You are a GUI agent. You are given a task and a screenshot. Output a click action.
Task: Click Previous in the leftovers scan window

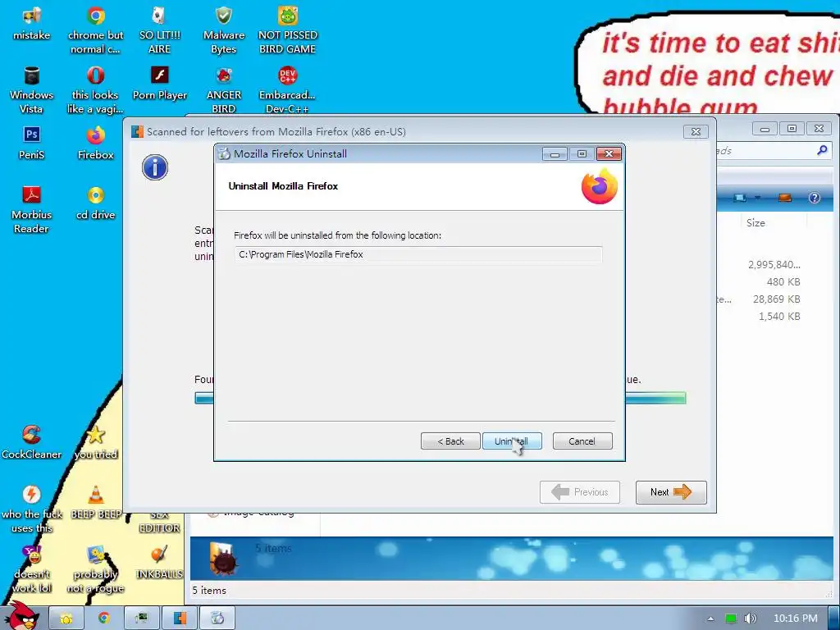[580, 492]
